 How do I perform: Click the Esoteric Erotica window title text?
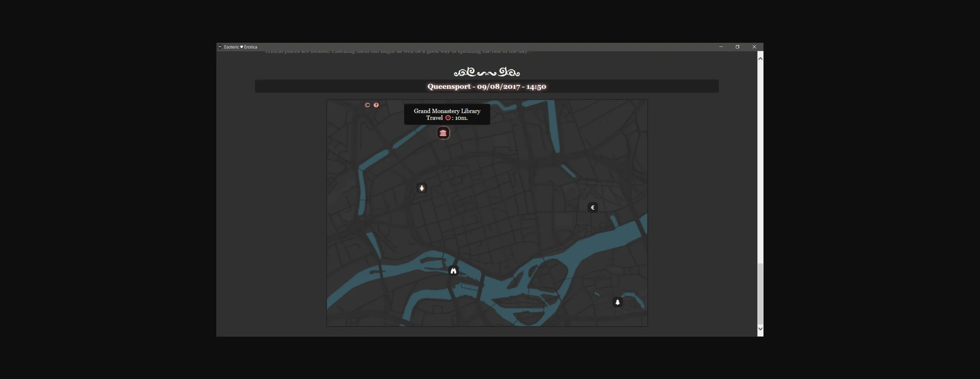click(x=241, y=47)
